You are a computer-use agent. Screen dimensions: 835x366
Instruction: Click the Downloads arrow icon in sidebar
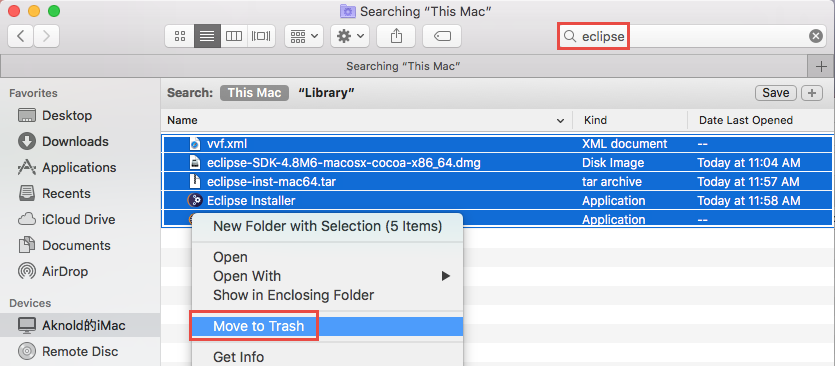(27, 141)
